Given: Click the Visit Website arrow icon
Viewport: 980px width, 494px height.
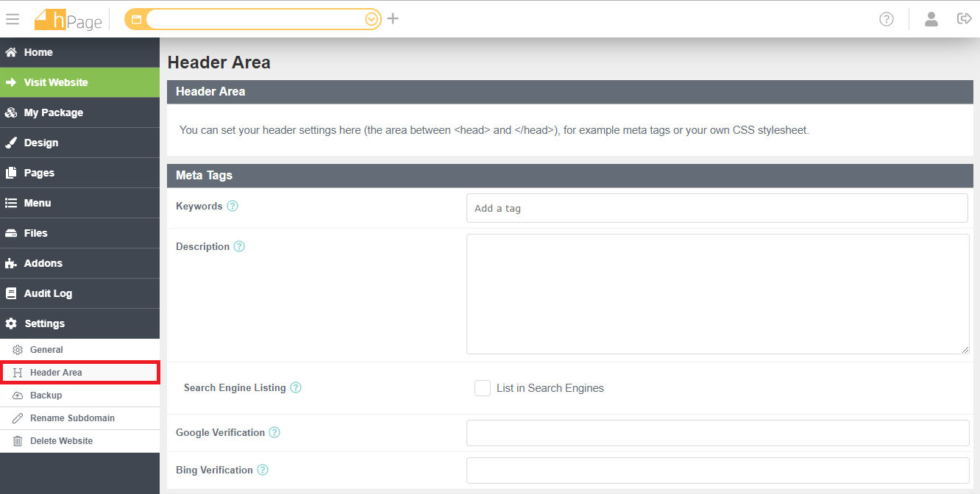Looking at the screenshot, I should 11,82.
